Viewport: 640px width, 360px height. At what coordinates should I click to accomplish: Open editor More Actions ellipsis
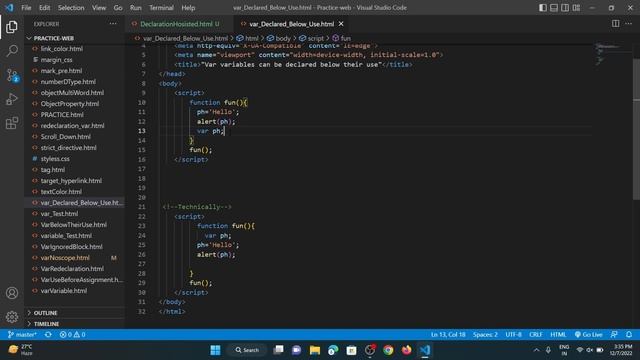click(629, 24)
